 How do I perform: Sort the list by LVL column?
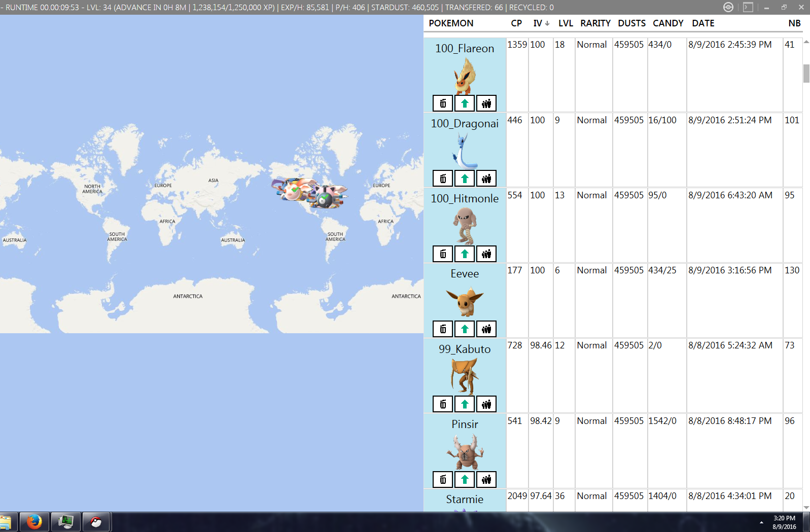coord(566,23)
